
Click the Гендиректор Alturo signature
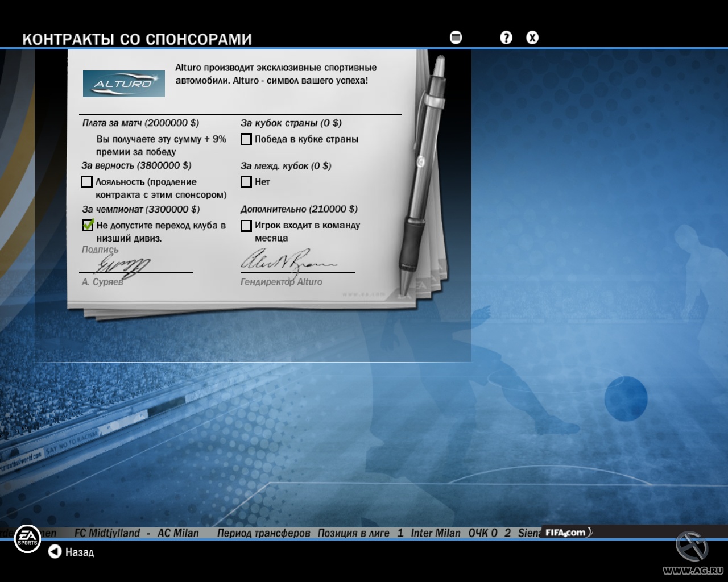point(287,263)
